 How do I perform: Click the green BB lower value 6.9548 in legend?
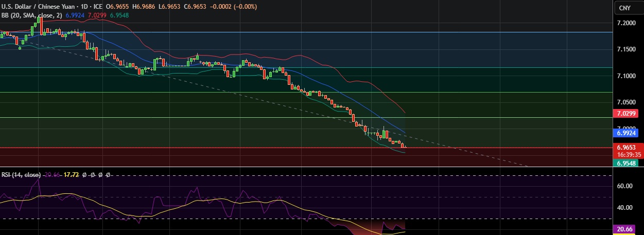point(120,15)
